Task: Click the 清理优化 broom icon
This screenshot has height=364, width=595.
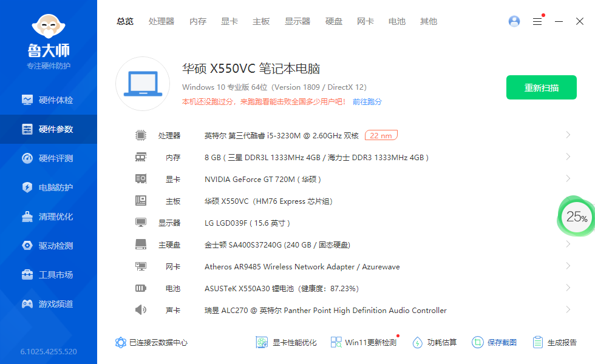Action: (27, 217)
